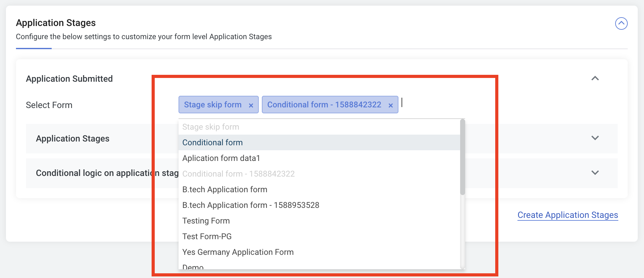Collapse the Application Submitted panel
This screenshot has width=644, height=278.
(595, 79)
